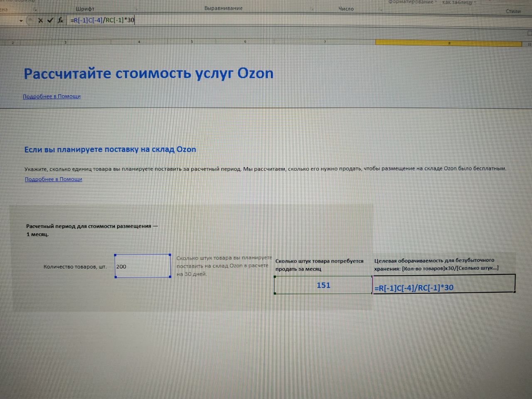Click the 'Выравнивание' ribbon group label

224,8
